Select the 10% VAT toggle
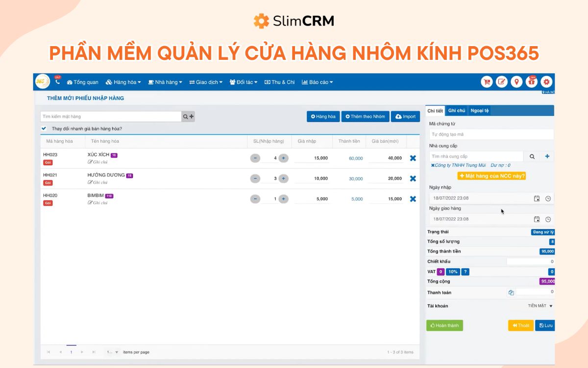 pos(452,271)
